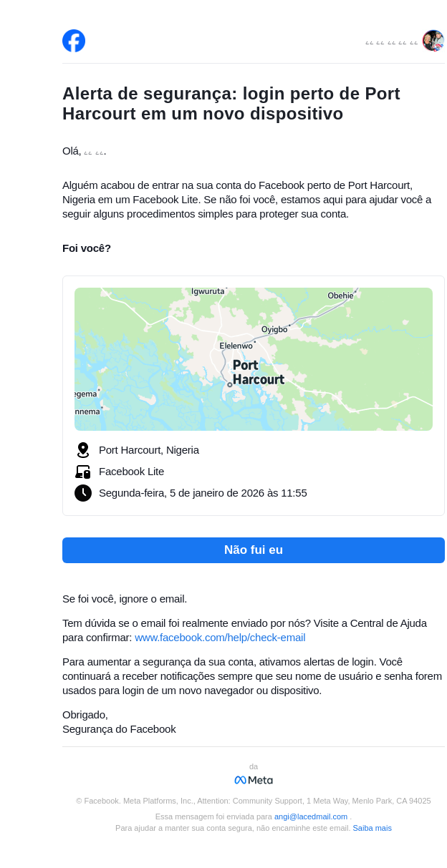The image size is (447, 868).
Task: Open the profile avatar picture
Action: [x=433, y=41]
